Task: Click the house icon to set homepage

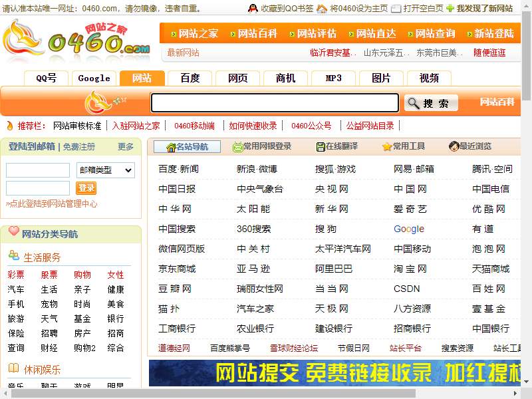Action: click(322, 9)
